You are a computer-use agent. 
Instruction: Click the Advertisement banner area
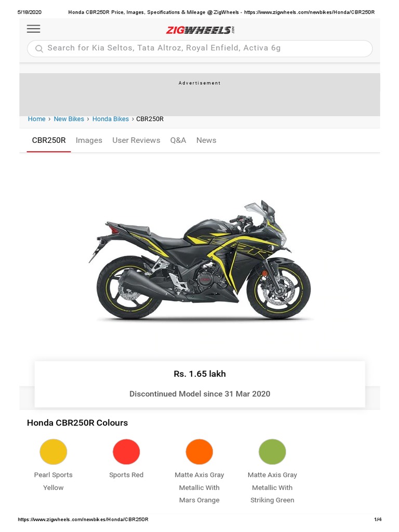click(200, 95)
